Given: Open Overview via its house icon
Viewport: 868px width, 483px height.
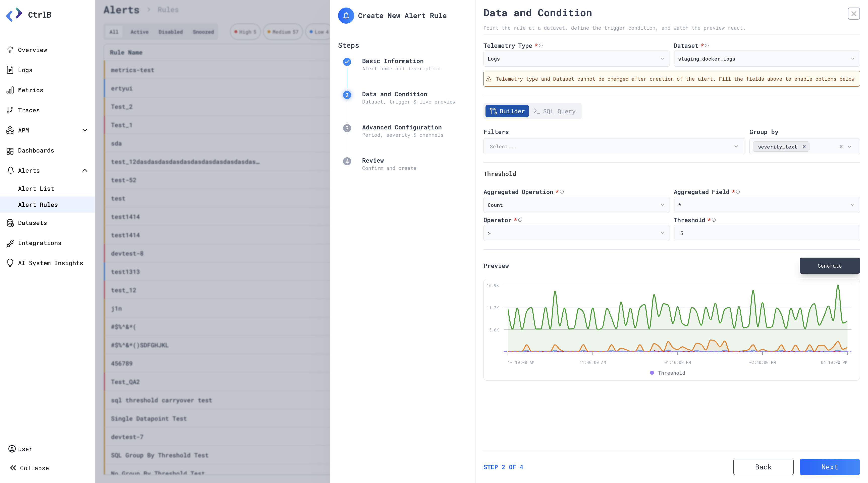Looking at the screenshot, I should [x=10, y=50].
